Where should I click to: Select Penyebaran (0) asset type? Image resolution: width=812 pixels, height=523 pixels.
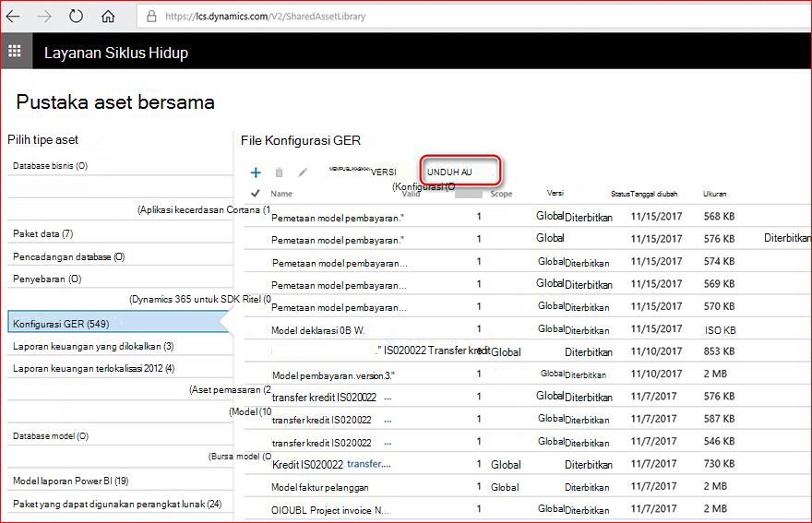point(120,279)
